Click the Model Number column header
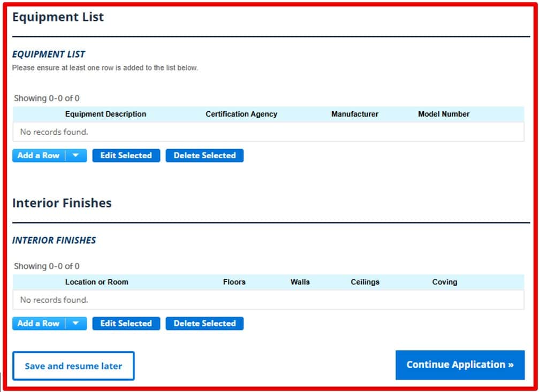Image resolution: width=540 pixels, height=392 pixels. point(444,114)
